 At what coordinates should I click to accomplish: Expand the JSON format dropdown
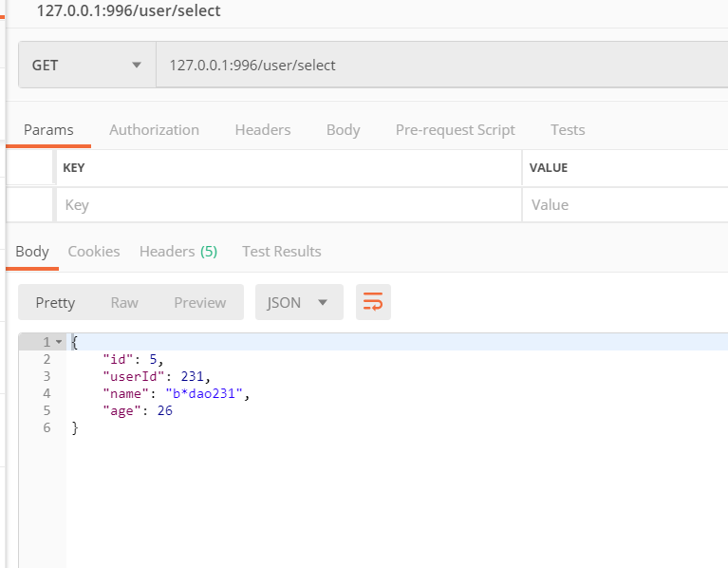298,302
